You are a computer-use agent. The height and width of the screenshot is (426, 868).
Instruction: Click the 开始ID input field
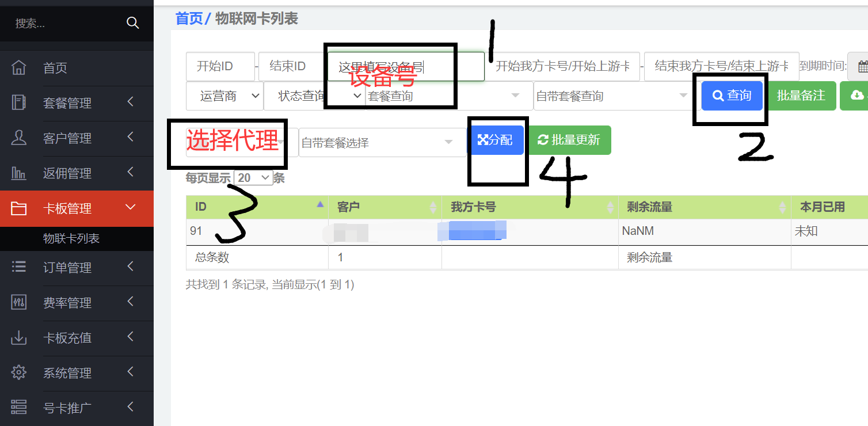pyautogui.click(x=220, y=67)
